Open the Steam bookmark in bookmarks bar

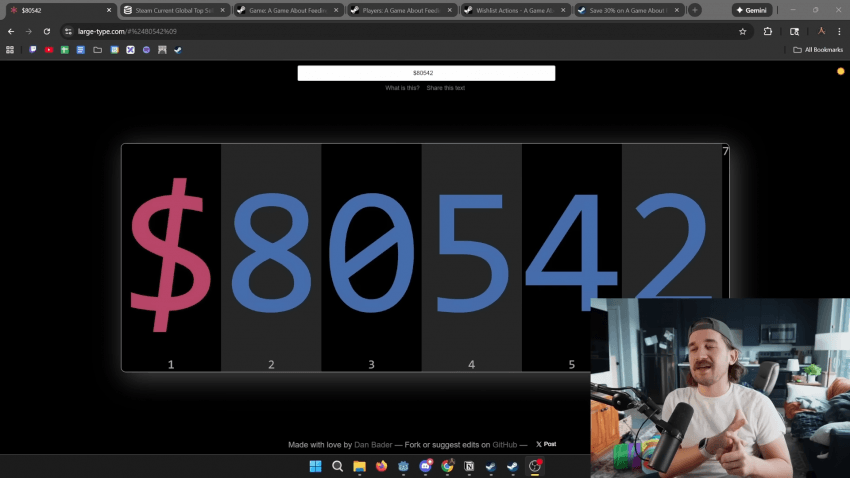point(178,49)
